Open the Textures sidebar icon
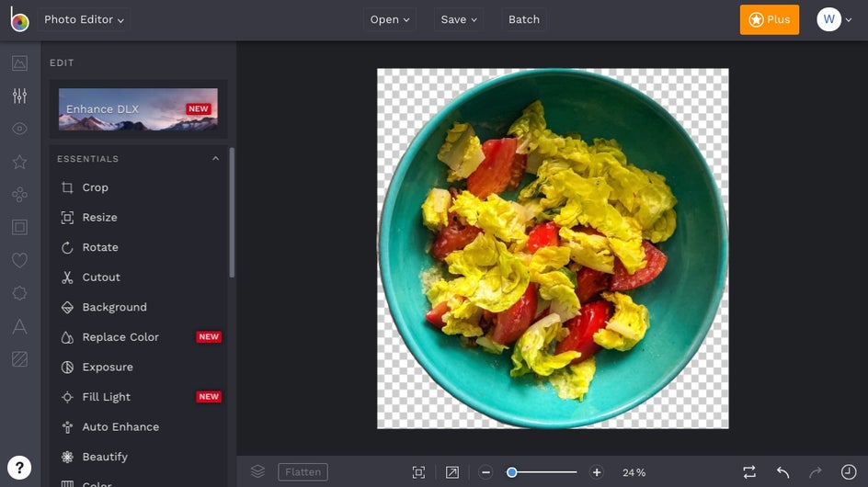Image resolution: width=868 pixels, height=487 pixels. [19, 359]
